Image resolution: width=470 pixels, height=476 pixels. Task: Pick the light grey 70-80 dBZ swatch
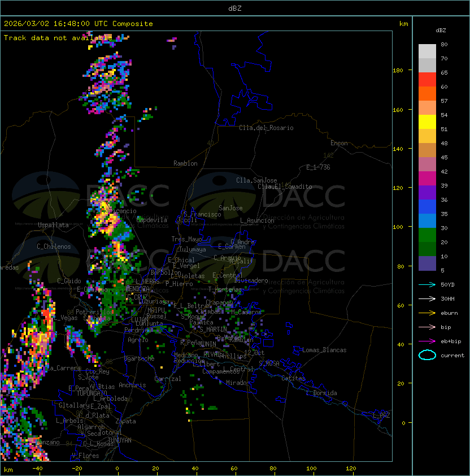(427, 51)
